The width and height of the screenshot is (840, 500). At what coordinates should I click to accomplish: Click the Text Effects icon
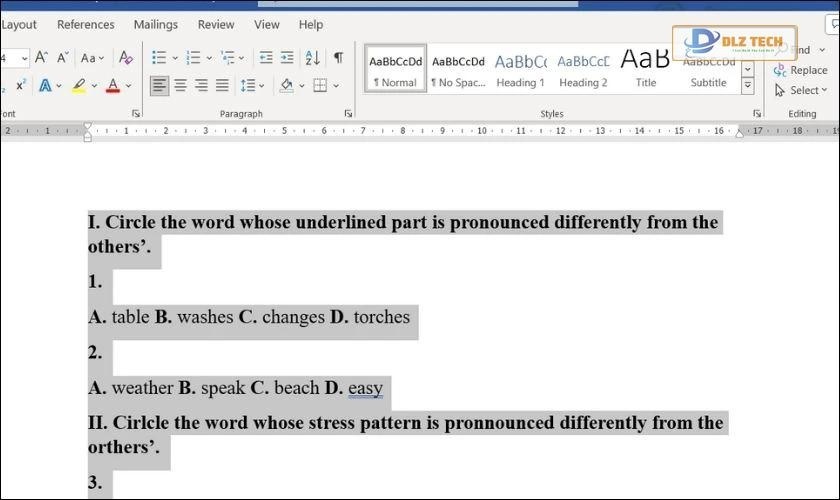click(46, 86)
